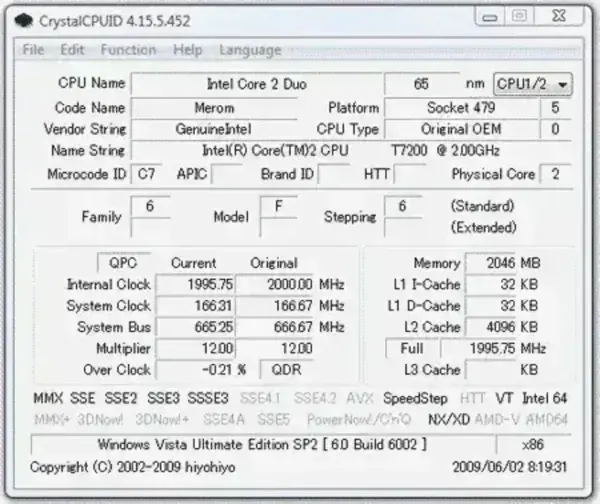Click the current System Bus 665.25

coord(196,327)
